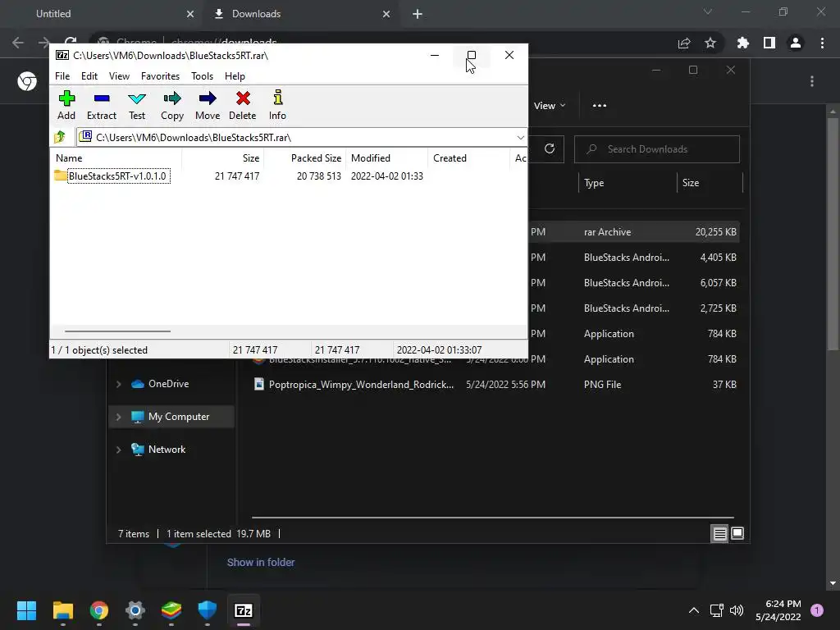This screenshot has height=630, width=840.
Task: Click the Show in folder link
Action: coord(260,562)
